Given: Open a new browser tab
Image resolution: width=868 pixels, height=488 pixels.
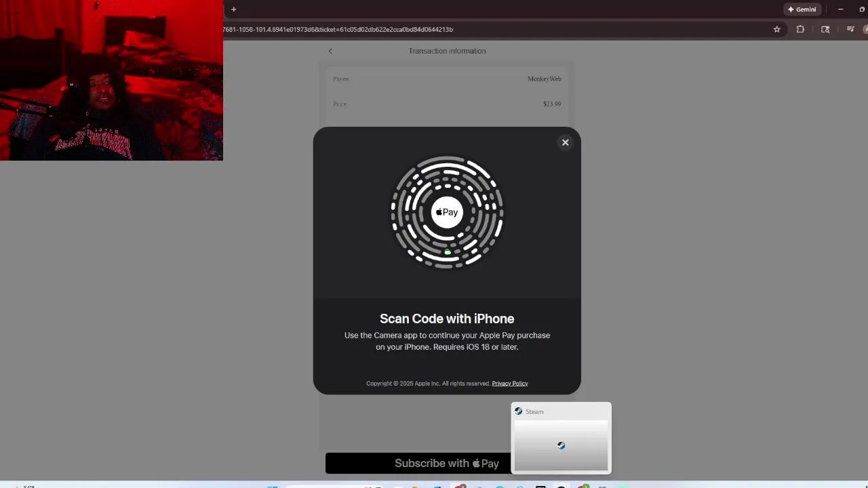Looking at the screenshot, I should coord(233,9).
